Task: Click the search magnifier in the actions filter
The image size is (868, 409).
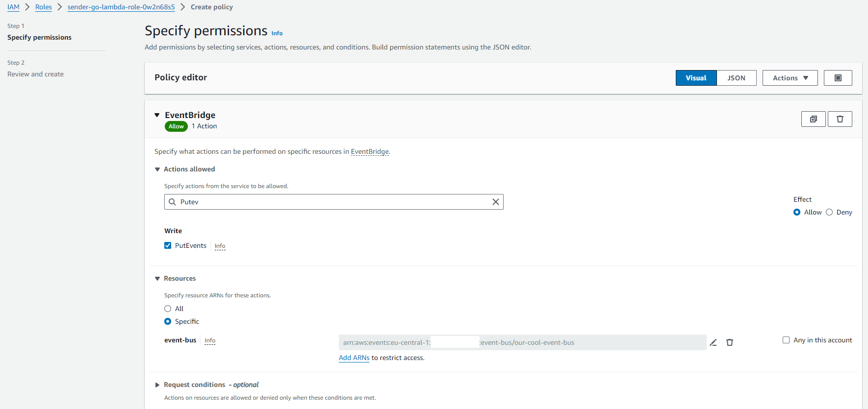Action: 172,202
